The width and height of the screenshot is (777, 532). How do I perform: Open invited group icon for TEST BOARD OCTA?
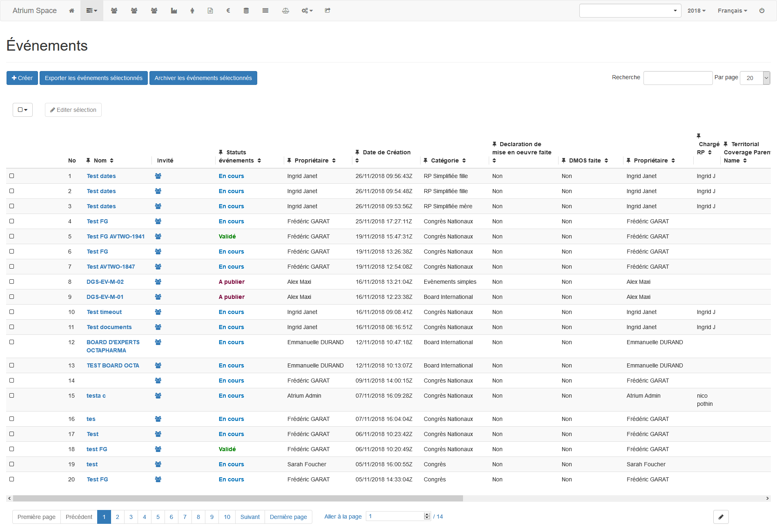[x=158, y=365]
